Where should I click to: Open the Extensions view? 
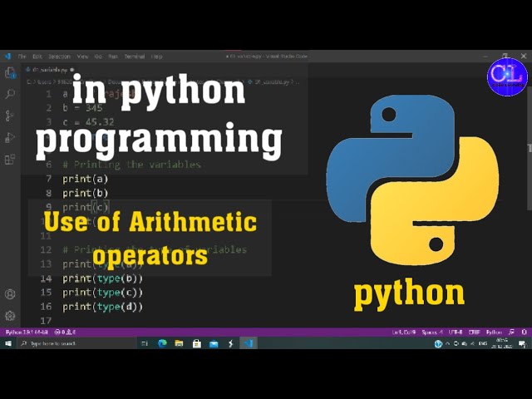coord(10,159)
